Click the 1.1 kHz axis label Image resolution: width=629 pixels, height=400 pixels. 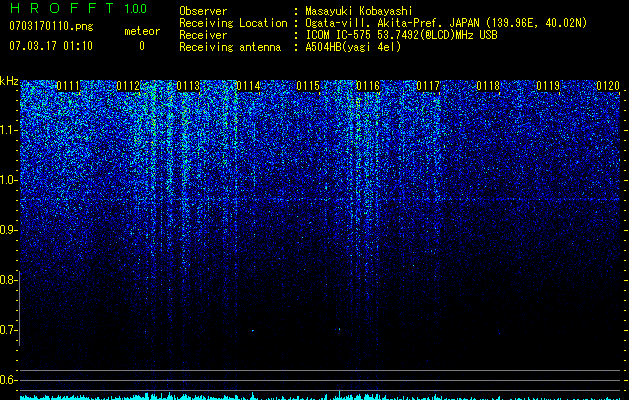point(8,130)
